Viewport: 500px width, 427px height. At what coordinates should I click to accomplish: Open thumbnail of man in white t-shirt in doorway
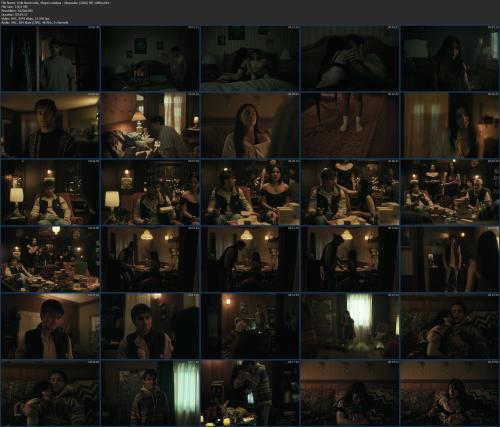50,59
